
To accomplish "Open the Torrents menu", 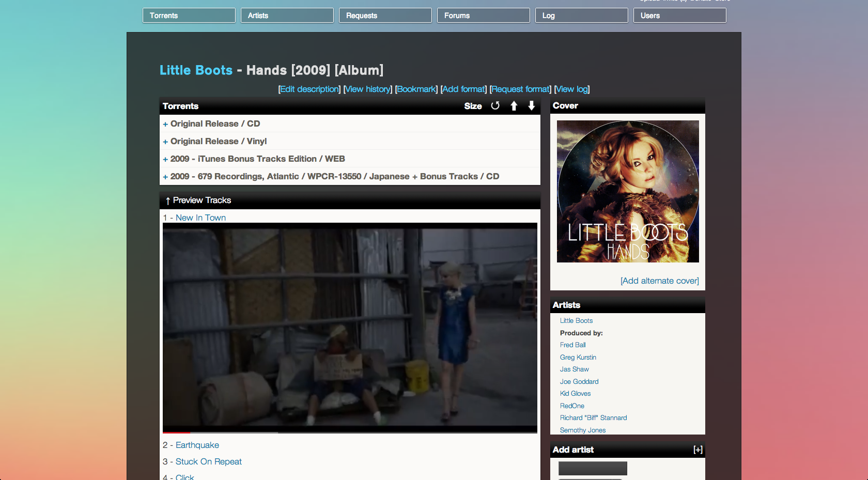I will coord(189,16).
